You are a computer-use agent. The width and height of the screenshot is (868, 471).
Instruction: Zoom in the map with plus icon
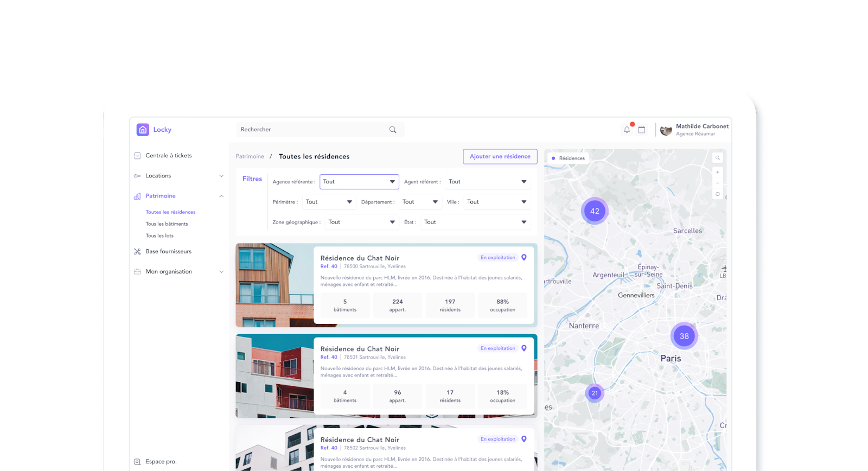pyautogui.click(x=718, y=172)
